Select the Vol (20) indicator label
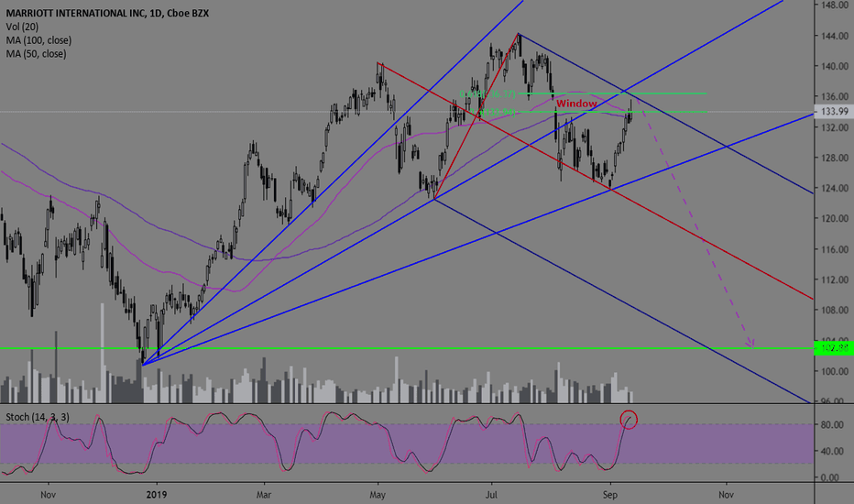The width and height of the screenshot is (854, 504). [22, 27]
